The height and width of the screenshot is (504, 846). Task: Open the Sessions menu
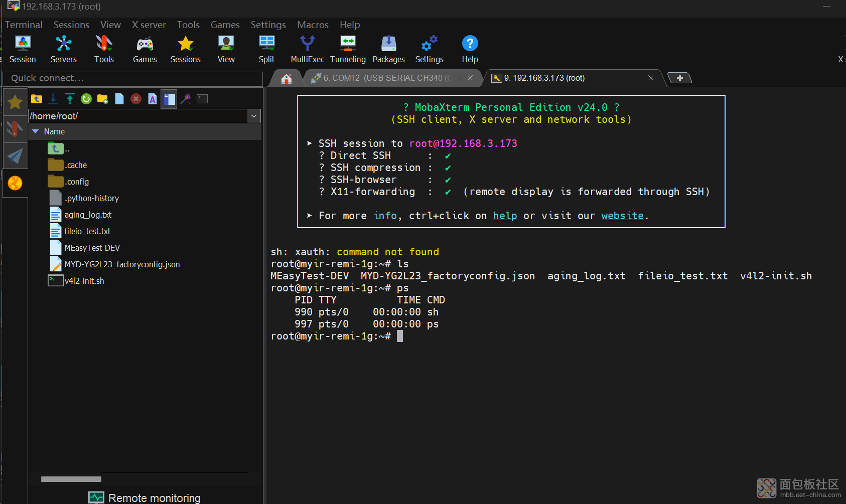click(x=71, y=25)
